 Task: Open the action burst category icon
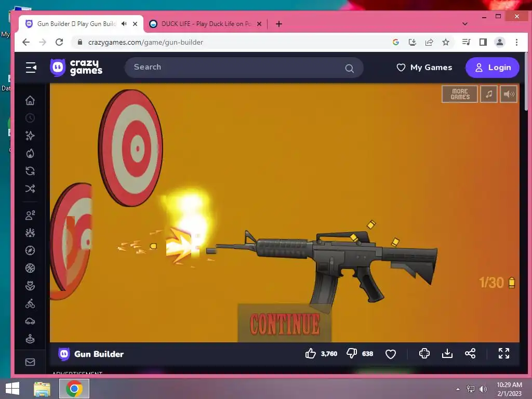coord(30,233)
